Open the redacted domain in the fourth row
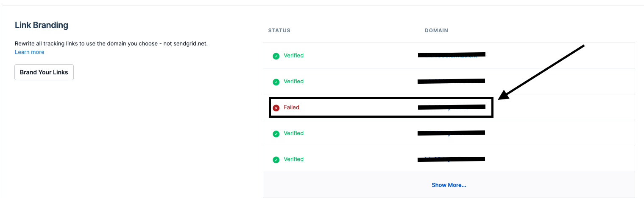 coord(452,133)
